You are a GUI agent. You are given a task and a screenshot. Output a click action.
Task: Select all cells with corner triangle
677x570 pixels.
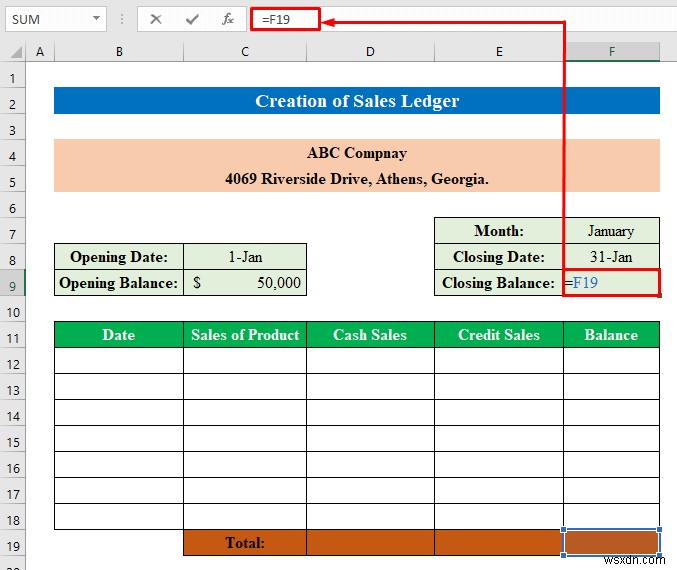[15, 52]
